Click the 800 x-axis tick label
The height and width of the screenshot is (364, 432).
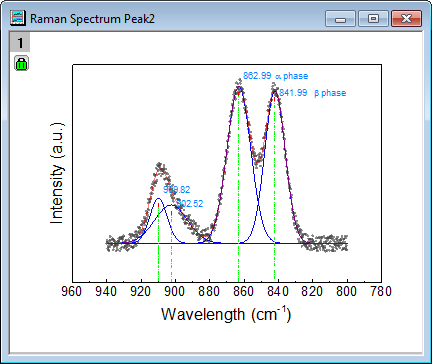347,292
